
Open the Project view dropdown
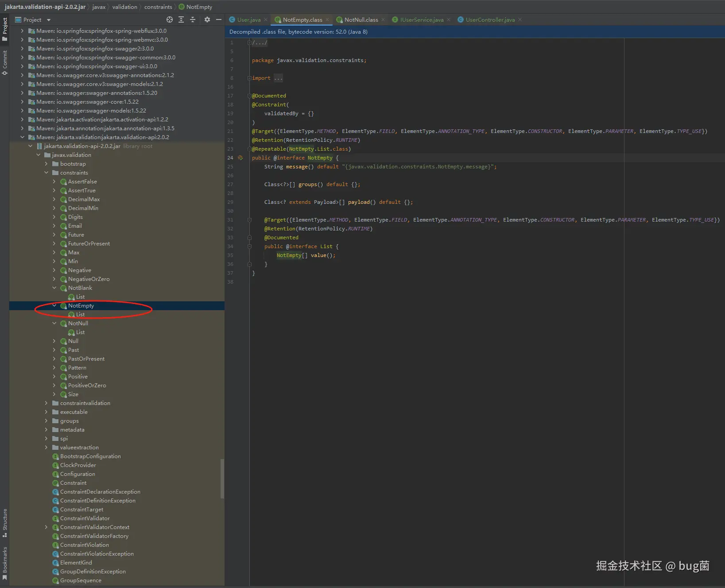tap(49, 20)
